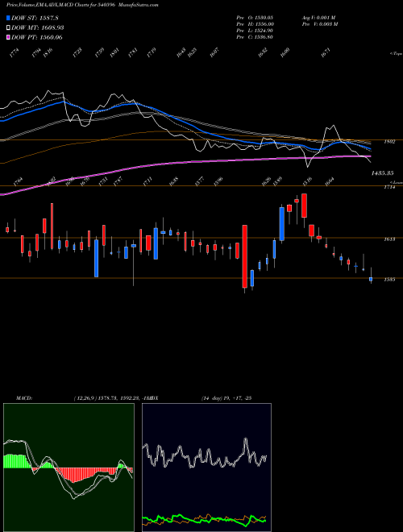Image resolution: width=403 pixels, height=532 pixels.
Task: Click the 1728 top price label
Action: click(x=77, y=53)
